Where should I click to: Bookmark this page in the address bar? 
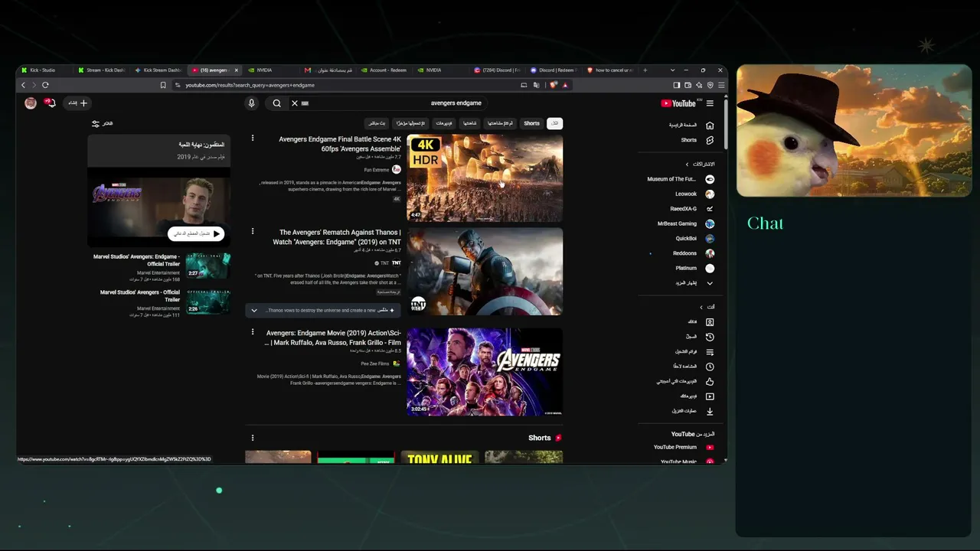(163, 85)
